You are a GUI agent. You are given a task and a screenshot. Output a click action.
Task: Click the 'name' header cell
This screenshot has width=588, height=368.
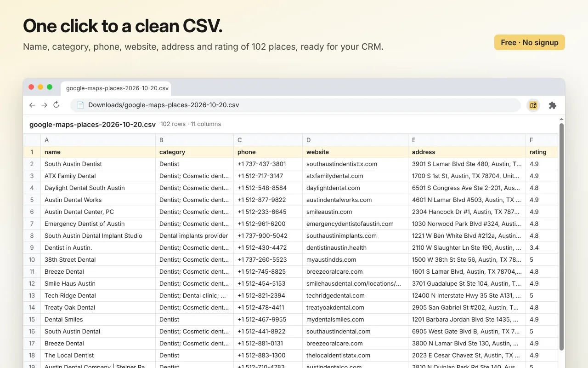[x=98, y=152]
